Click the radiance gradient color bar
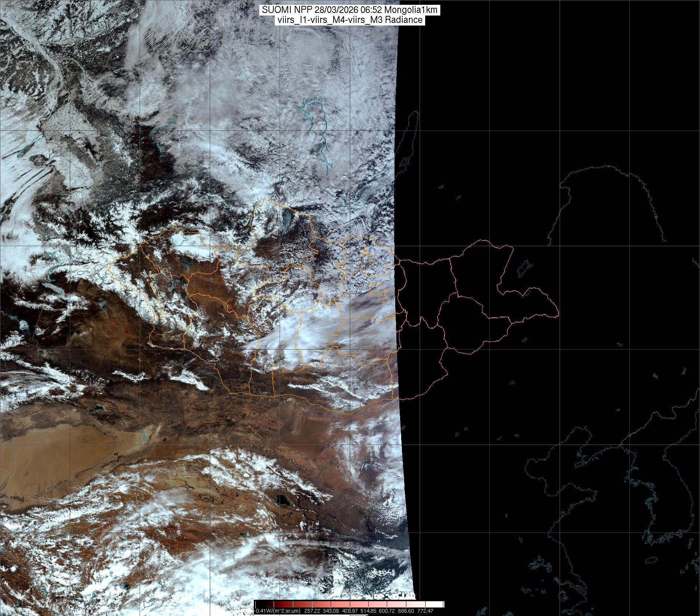 349,605
